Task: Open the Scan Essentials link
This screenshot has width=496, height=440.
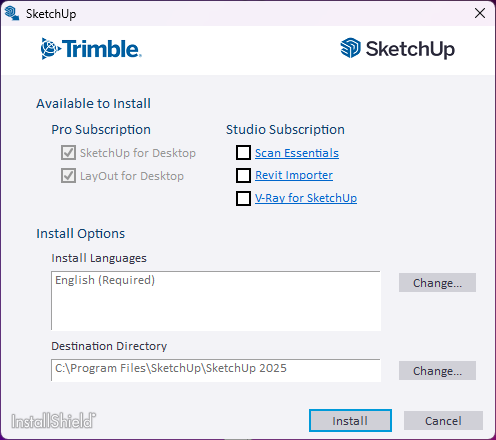Action: (297, 153)
